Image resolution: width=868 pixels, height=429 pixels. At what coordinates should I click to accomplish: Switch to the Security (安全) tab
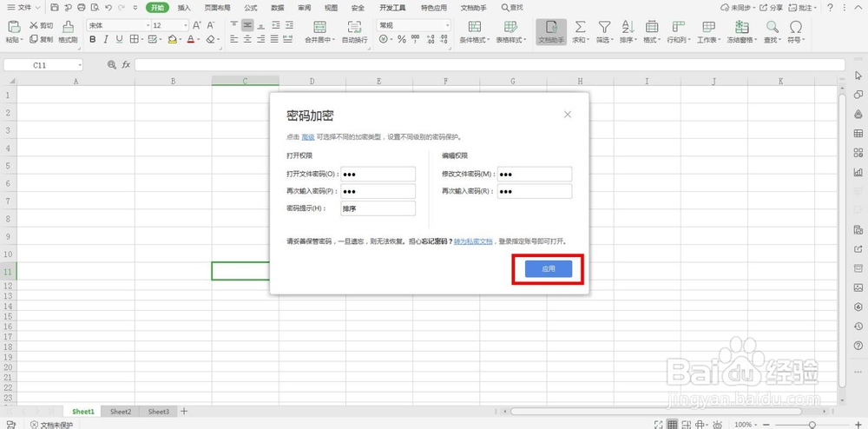point(358,8)
